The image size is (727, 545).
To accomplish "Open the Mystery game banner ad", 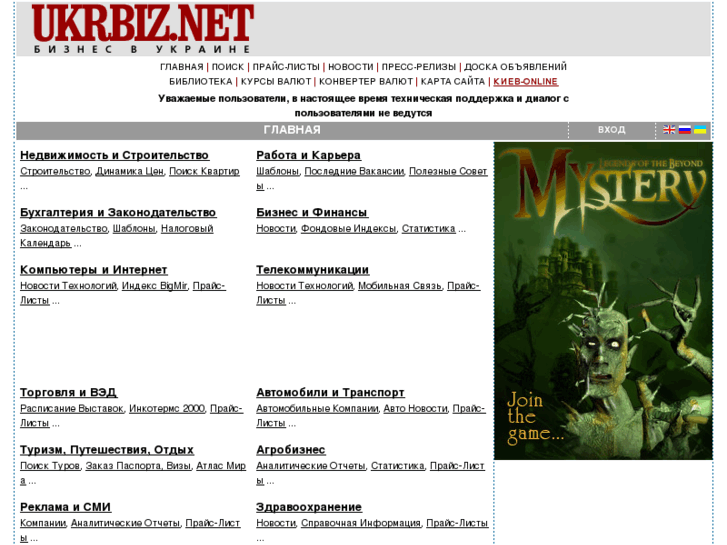I will [603, 301].
